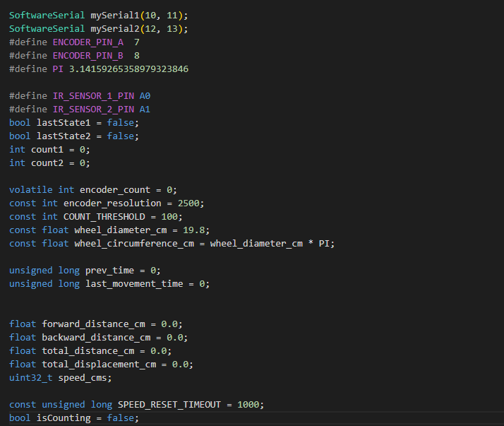
Task: Click the backward_distance_cm = 0.0 line
Action: (98, 338)
